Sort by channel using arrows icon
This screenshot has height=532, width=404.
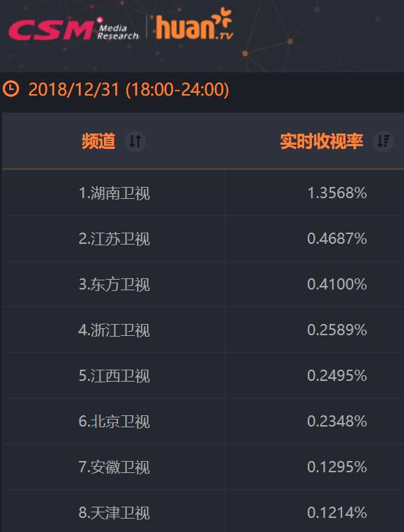135,141
